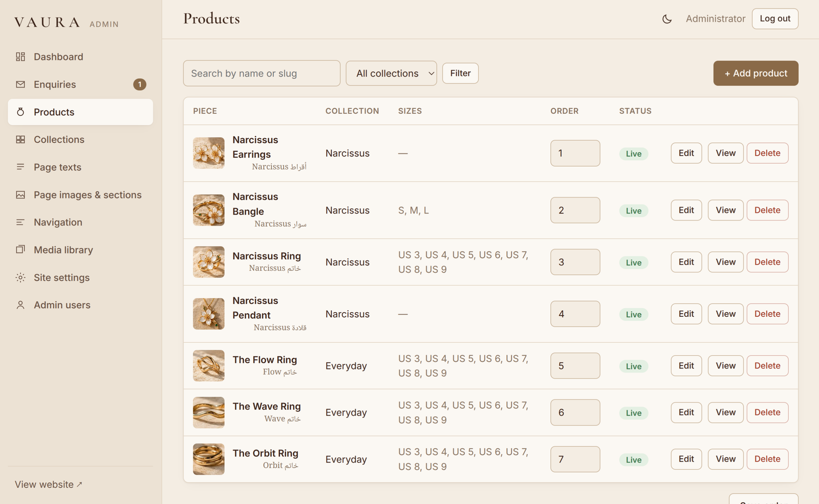Delete the Narcissus Pendant product
Image resolution: width=819 pixels, height=504 pixels.
pos(767,314)
